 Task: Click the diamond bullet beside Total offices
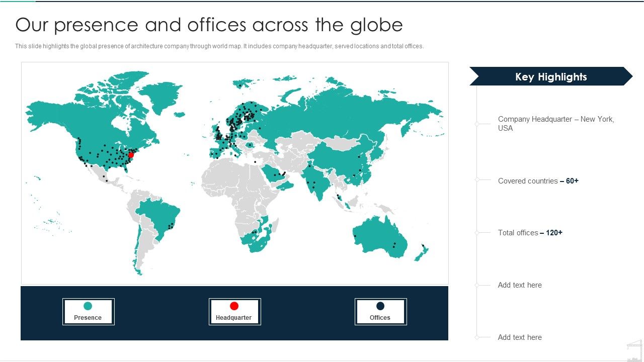point(477,233)
